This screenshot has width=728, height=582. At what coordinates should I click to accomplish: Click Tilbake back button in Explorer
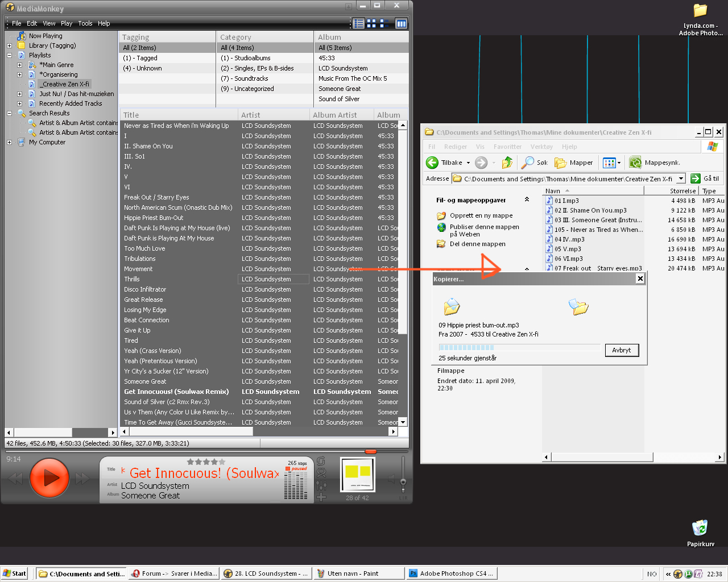point(445,163)
